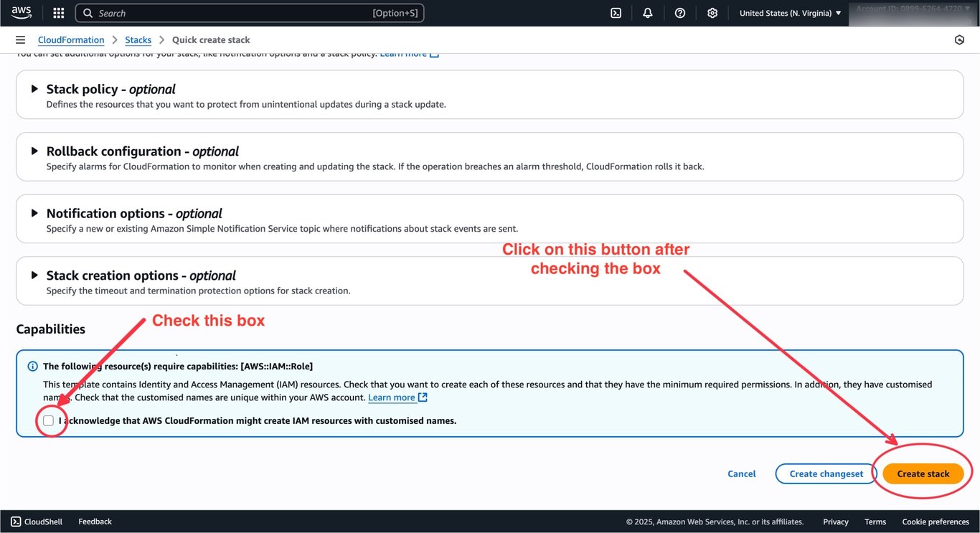Open the Privacy footer link

click(x=836, y=522)
